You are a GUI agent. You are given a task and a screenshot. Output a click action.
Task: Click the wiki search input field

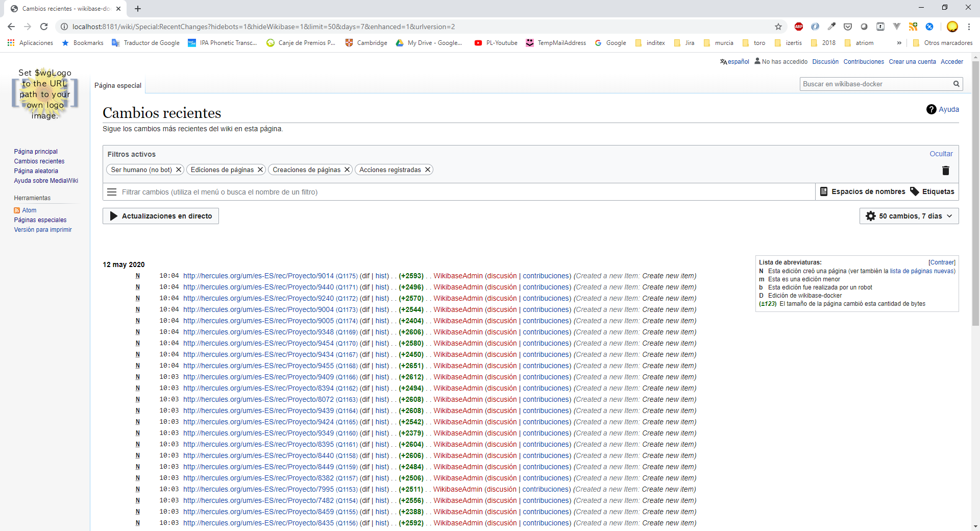pos(875,84)
